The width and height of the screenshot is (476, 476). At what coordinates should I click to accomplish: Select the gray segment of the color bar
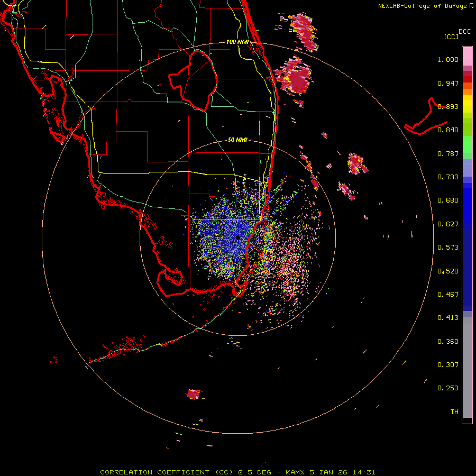[467, 368]
